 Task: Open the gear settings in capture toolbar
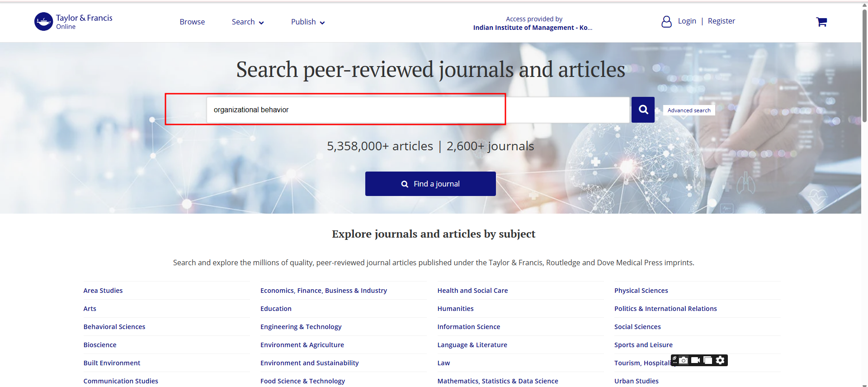point(720,360)
